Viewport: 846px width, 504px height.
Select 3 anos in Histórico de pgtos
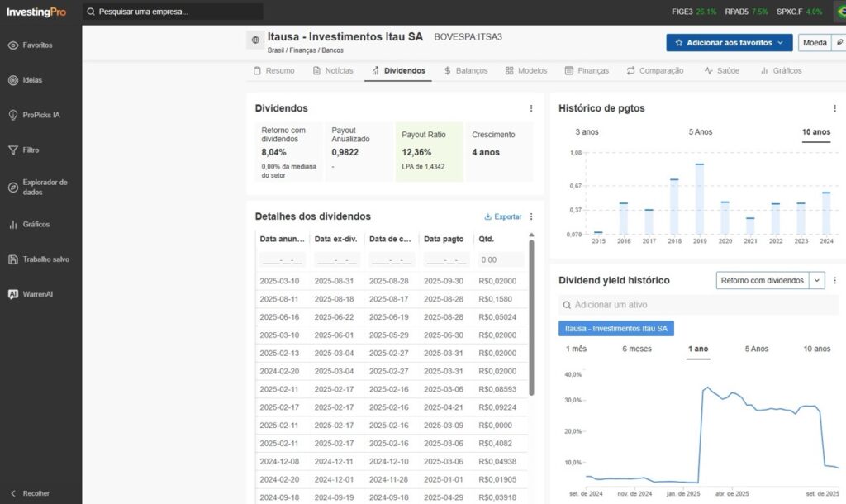pyautogui.click(x=587, y=132)
